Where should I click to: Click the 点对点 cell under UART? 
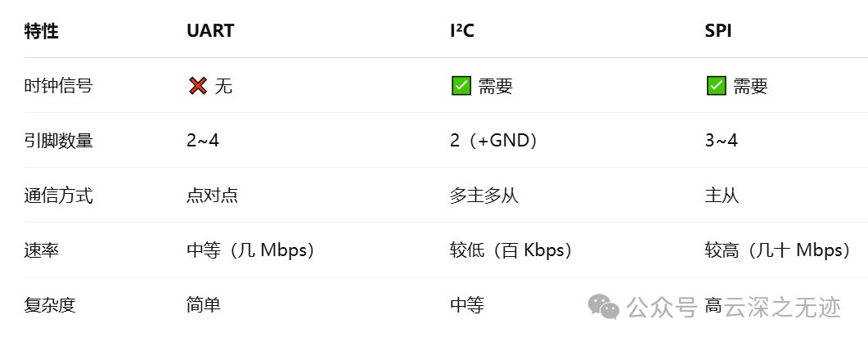(x=213, y=196)
